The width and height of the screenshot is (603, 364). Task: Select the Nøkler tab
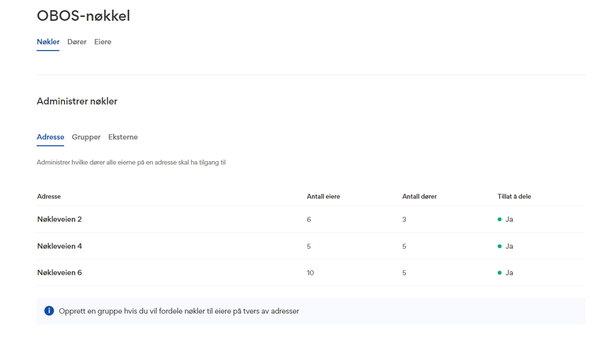[x=48, y=42]
